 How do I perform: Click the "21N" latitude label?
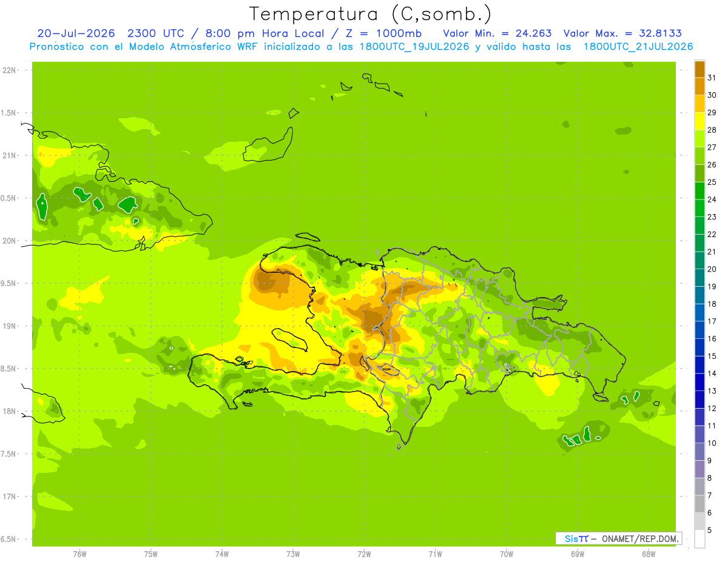[8, 155]
